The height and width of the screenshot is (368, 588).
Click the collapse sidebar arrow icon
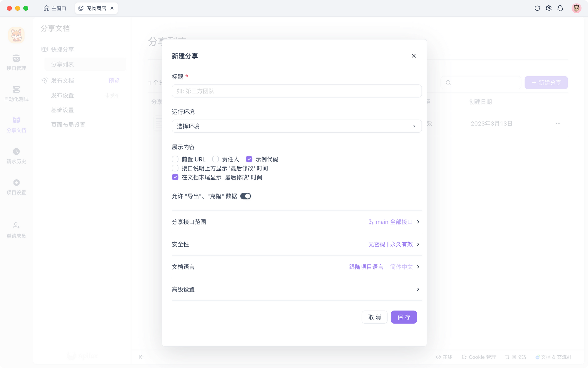pos(141,357)
